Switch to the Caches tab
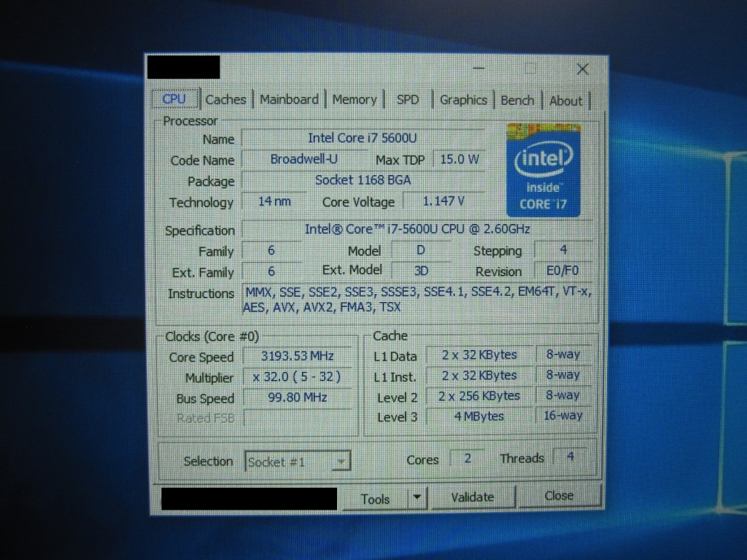The width and height of the screenshot is (747, 560). coord(226,99)
